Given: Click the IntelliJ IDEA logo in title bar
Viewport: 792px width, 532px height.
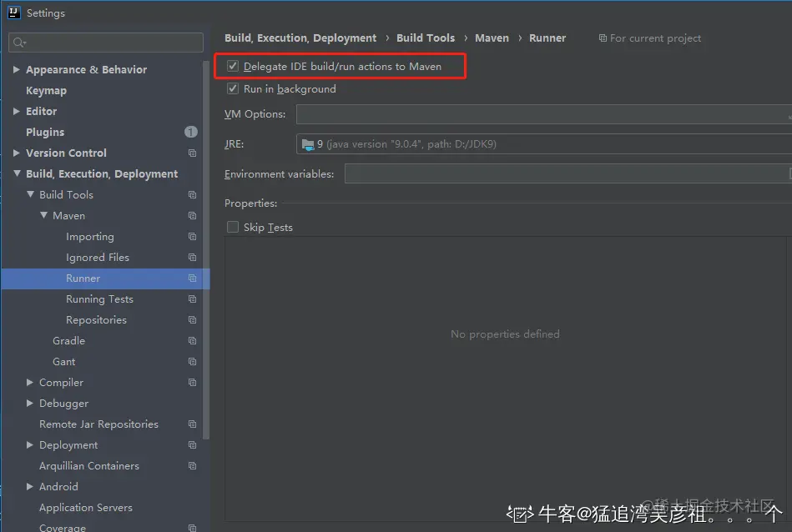Looking at the screenshot, I should (13, 13).
